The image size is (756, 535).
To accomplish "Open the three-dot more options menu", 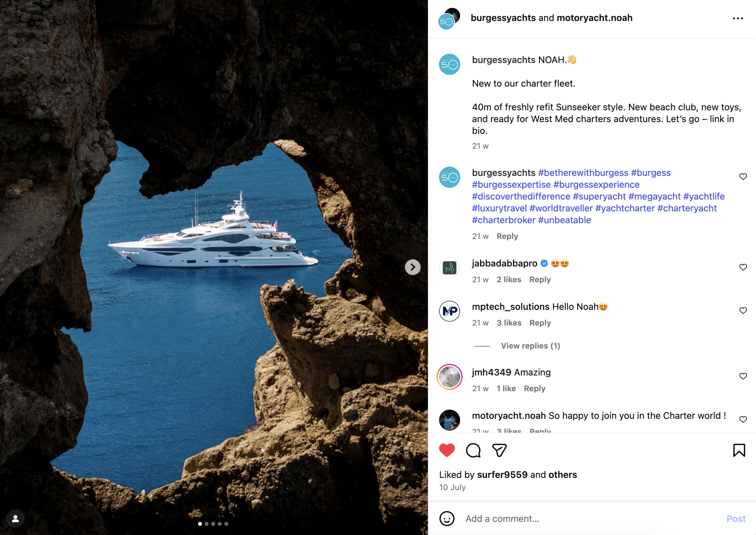I will tap(738, 18).
